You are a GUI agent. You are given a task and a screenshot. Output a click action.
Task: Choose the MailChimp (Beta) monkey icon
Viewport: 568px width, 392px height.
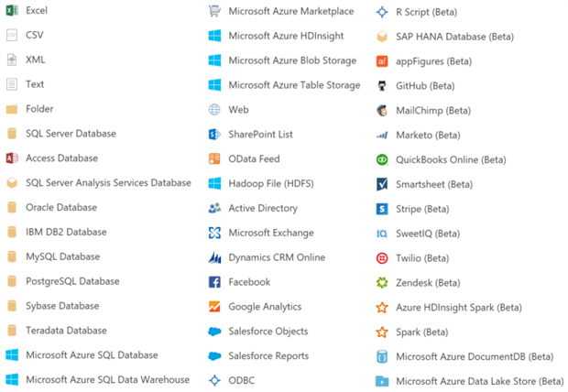[x=382, y=111]
